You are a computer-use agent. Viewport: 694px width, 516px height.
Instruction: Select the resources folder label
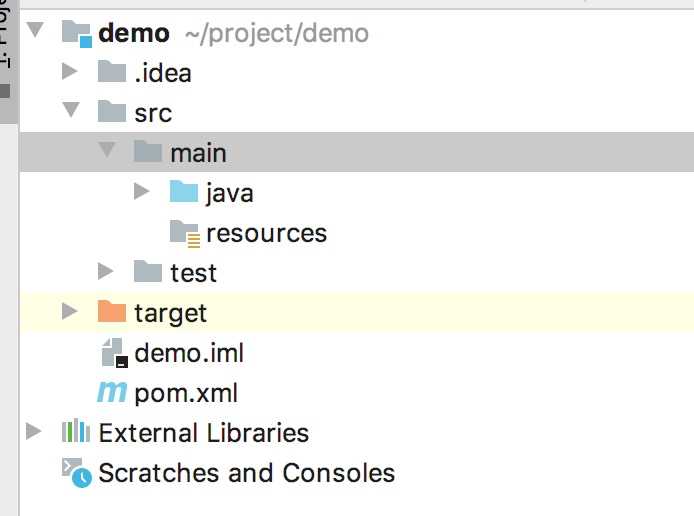point(266,233)
